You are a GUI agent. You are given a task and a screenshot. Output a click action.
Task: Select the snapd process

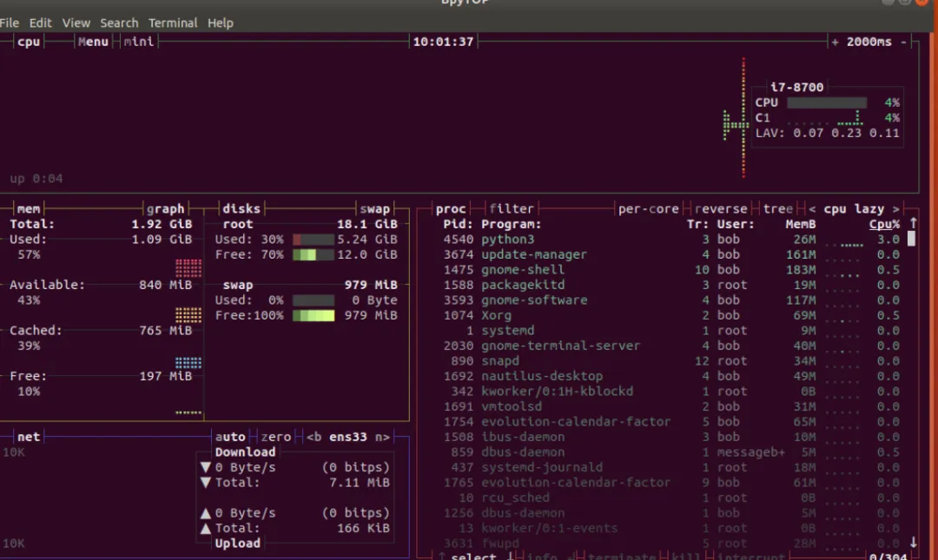(671, 361)
